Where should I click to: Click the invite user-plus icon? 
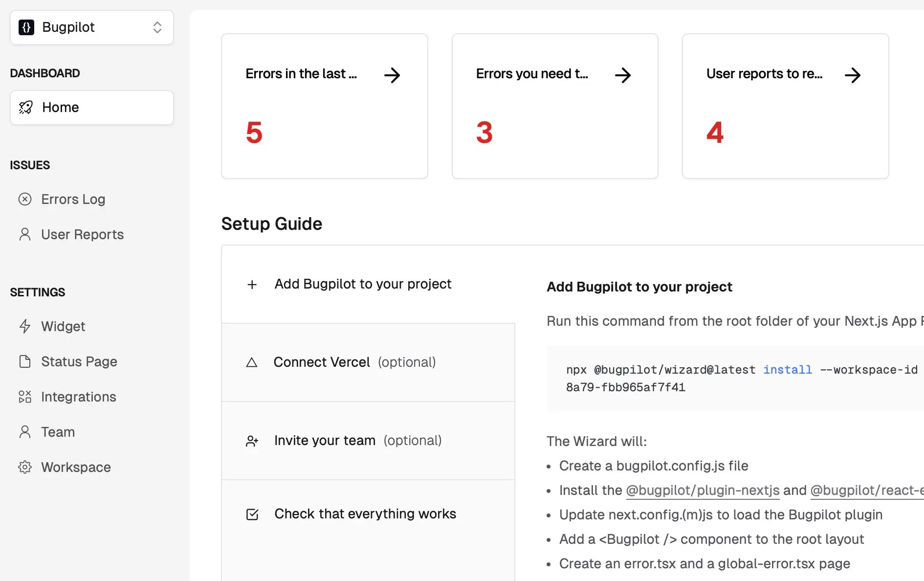click(x=252, y=441)
